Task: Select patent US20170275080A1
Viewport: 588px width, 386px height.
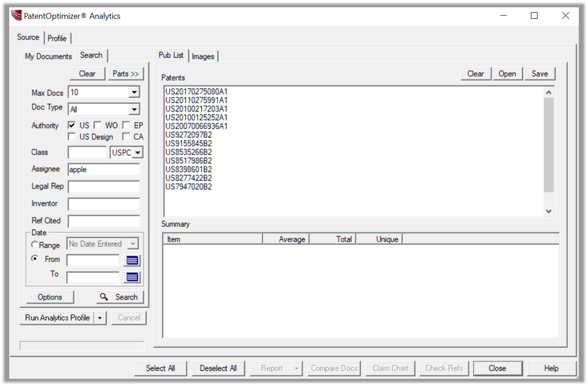Action: pos(196,91)
